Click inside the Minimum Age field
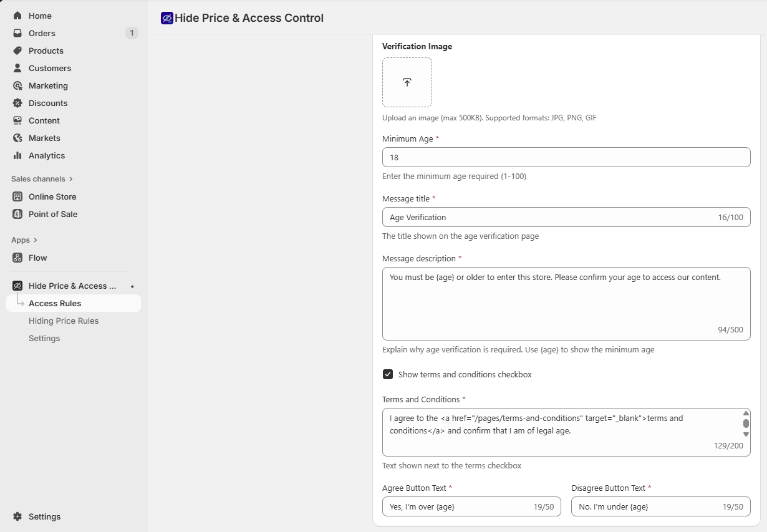 566,157
